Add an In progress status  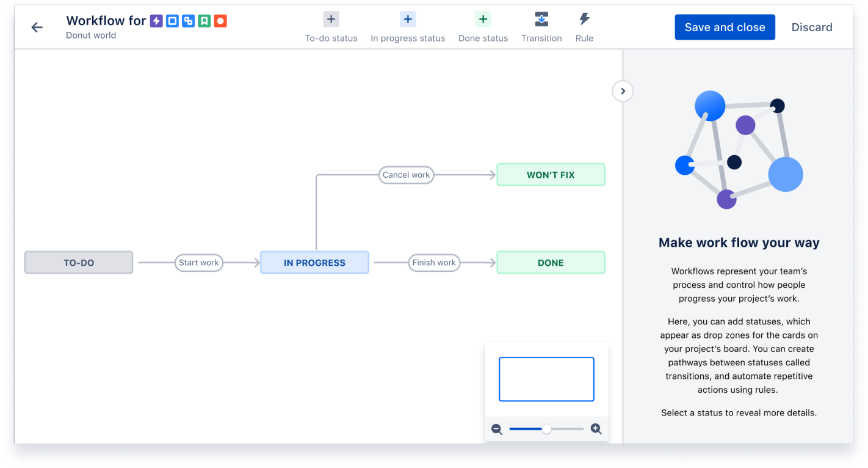tap(408, 19)
